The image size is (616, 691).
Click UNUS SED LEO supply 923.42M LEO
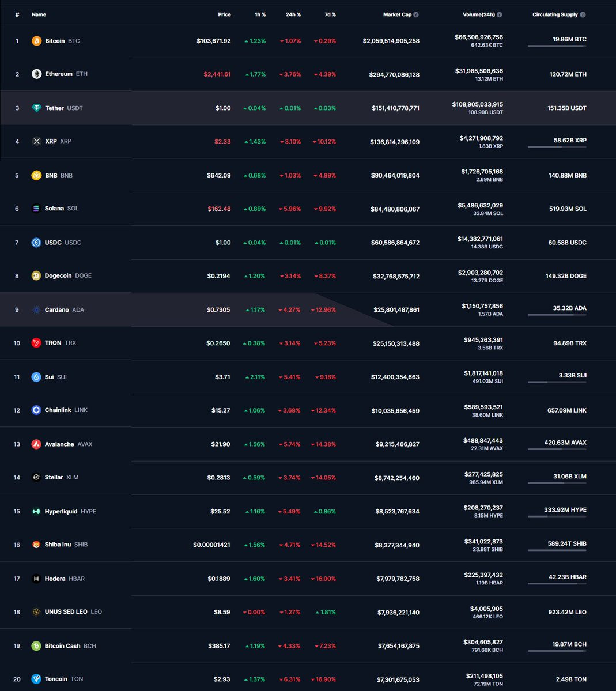[x=567, y=613]
